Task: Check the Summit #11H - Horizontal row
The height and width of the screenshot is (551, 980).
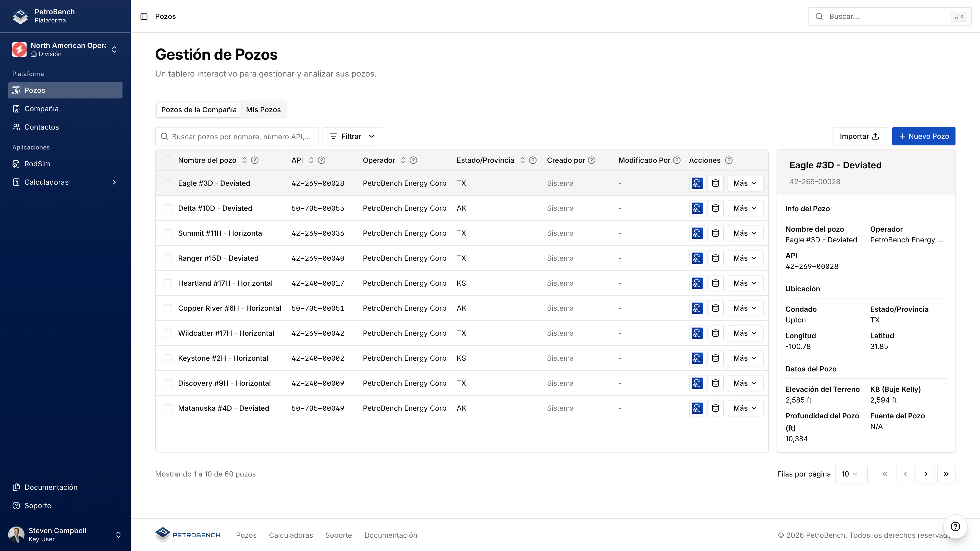Action: [168, 233]
